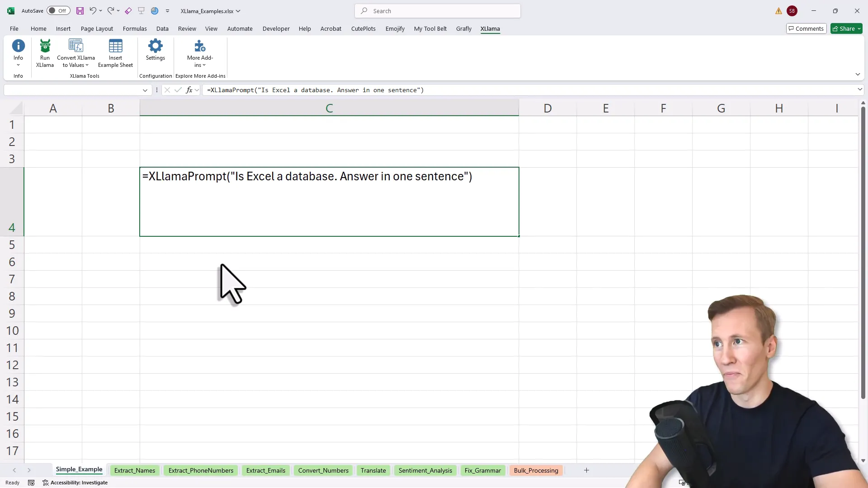Open the Undo dropdown arrow
The width and height of the screenshot is (868, 488).
tap(100, 11)
